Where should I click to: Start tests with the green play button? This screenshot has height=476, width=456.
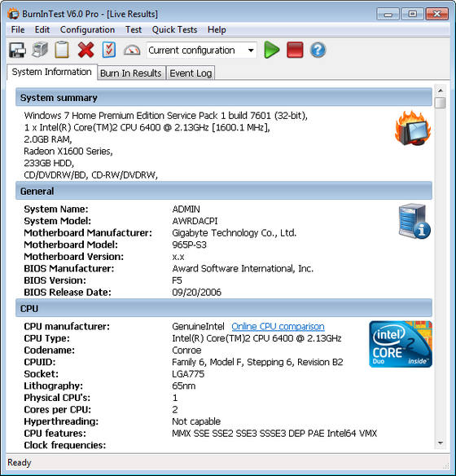272,50
